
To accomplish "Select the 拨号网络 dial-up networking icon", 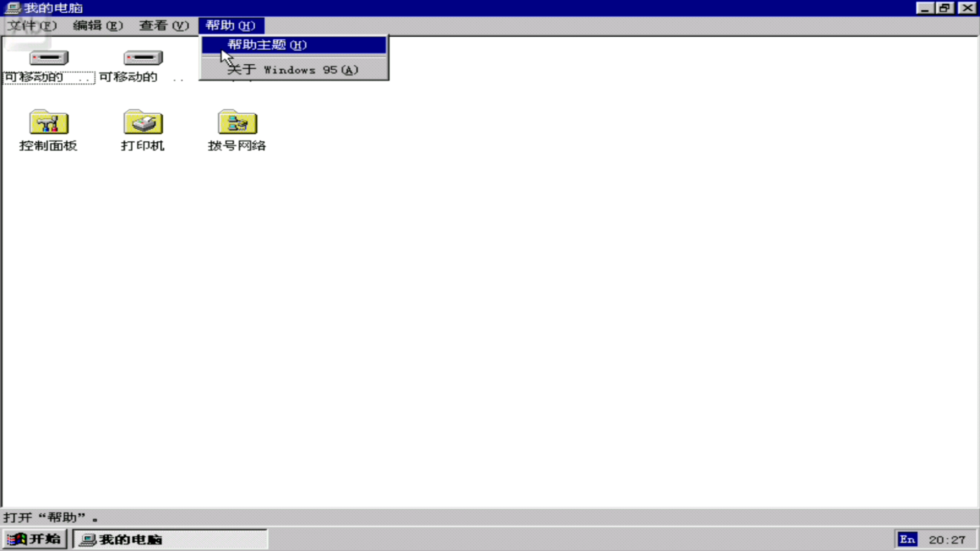I will click(237, 122).
